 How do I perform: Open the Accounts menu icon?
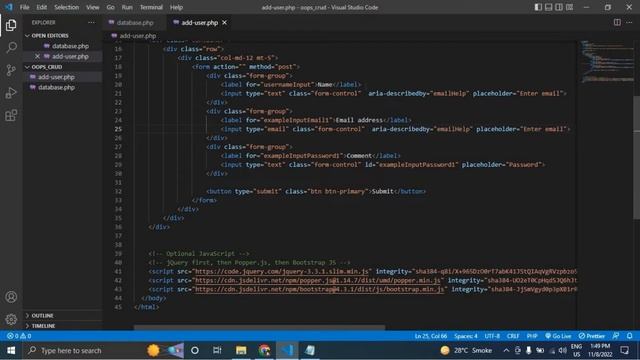[x=11, y=297]
